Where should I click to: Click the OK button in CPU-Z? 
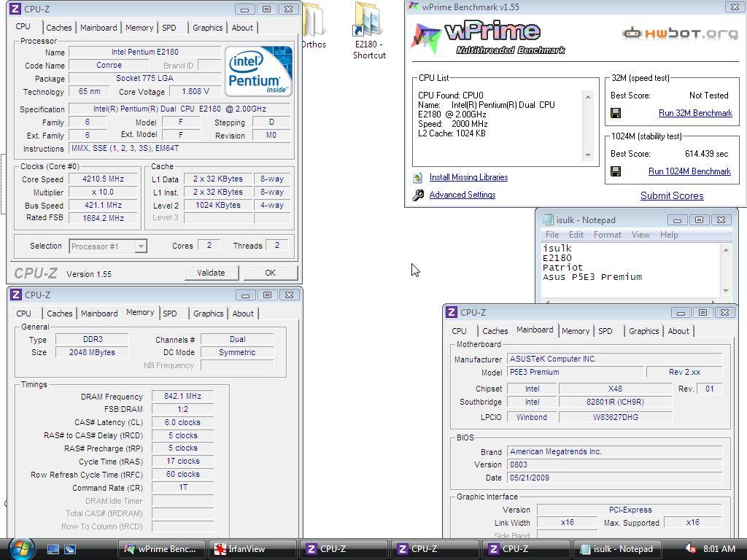(x=270, y=273)
